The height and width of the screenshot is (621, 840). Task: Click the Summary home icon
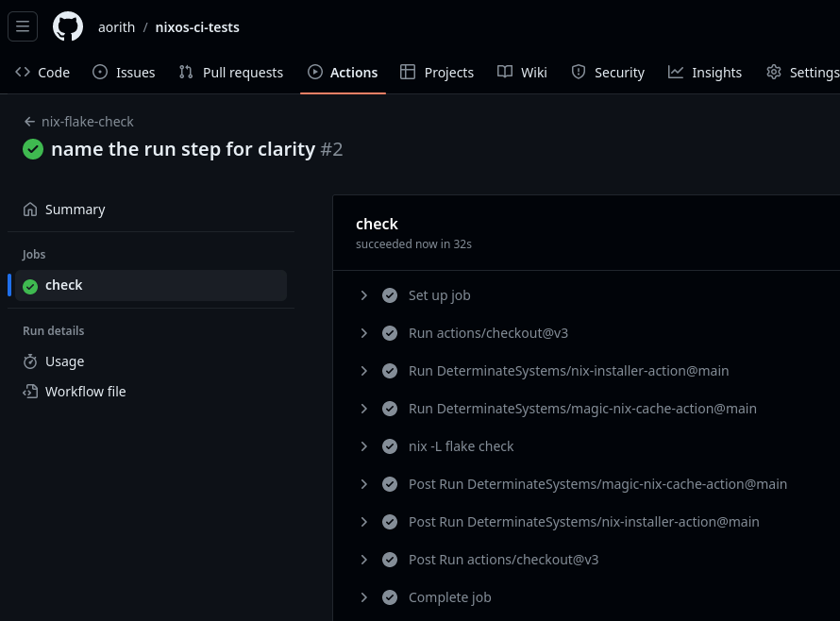tap(30, 209)
